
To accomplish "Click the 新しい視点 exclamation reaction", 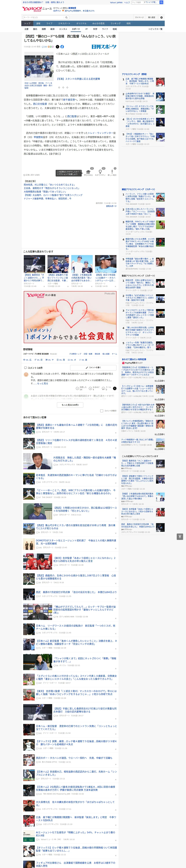I will pos(112,172).
